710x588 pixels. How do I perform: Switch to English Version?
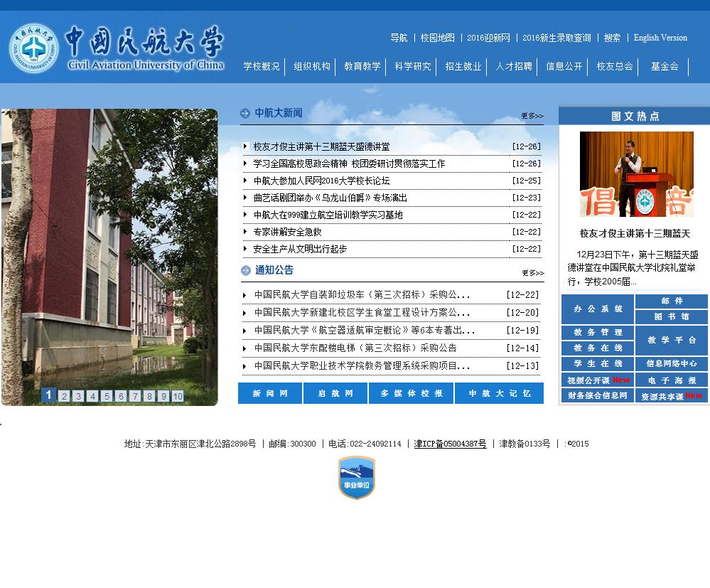coord(660,38)
